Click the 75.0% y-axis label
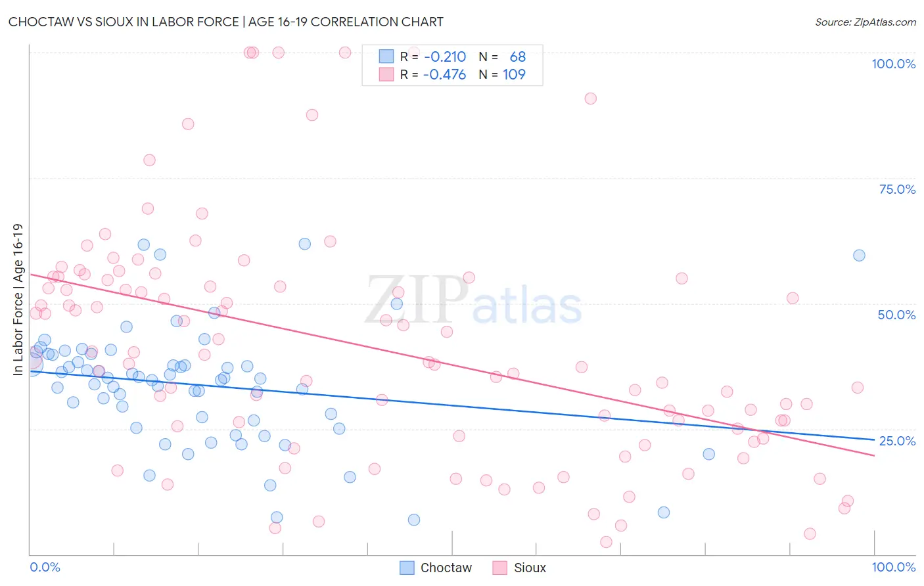 pyautogui.click(x=897, y=189)
